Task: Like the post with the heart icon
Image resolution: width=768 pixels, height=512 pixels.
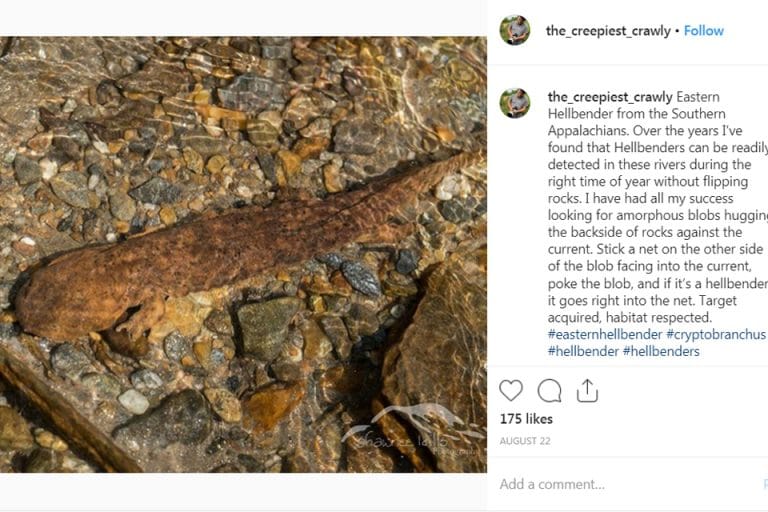Action: pos(511,390)
